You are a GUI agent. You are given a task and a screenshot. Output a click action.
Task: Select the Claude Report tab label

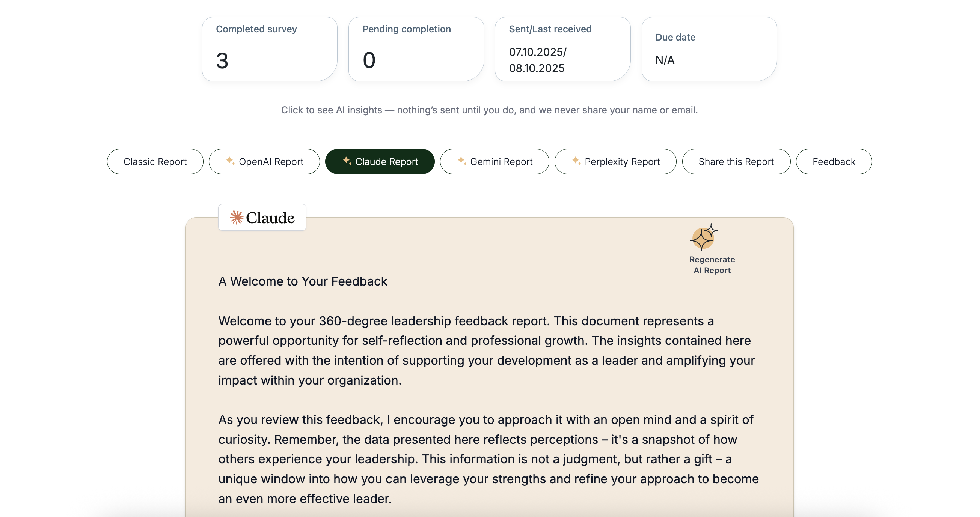click(x=386, y=162)
